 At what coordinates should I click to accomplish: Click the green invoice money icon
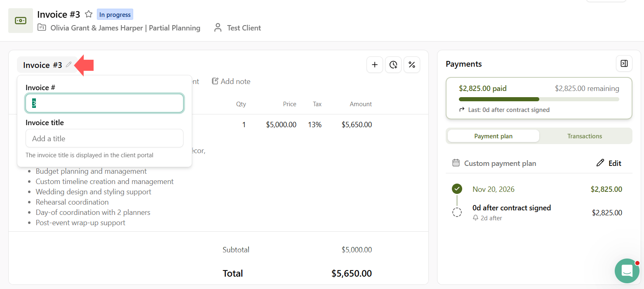coord(21,21)
